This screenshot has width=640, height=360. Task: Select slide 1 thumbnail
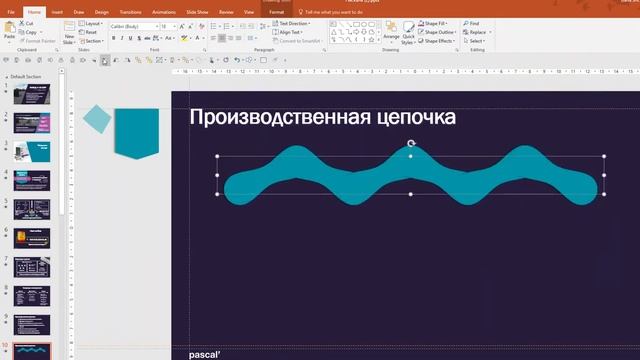click(32, 94)
